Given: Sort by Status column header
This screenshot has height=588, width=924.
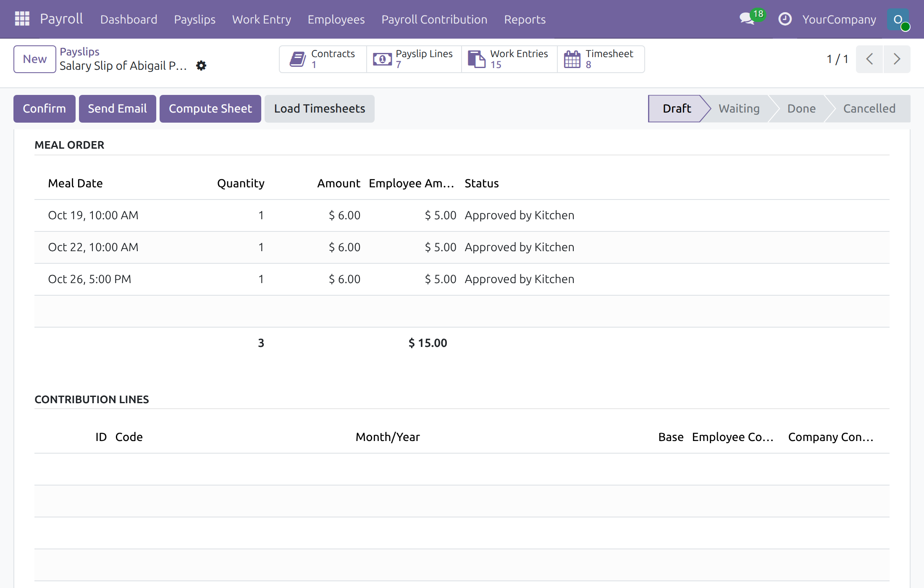Looking at the screenshot, I should click(482, 184).
